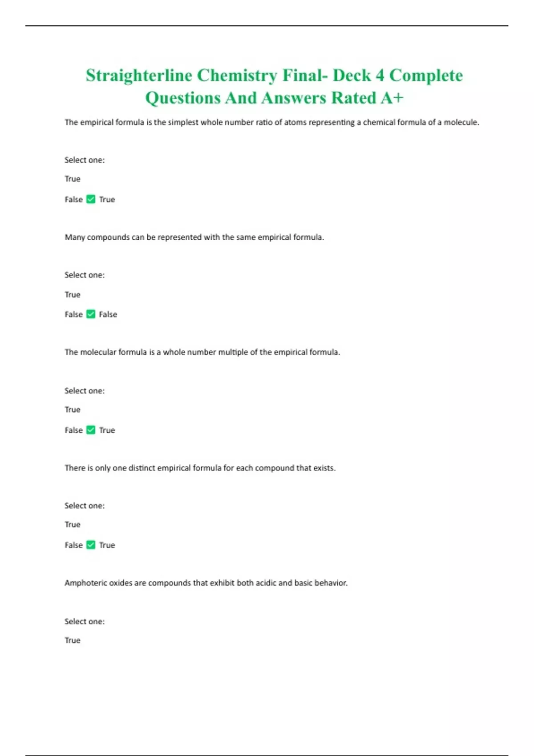Select True for the Amphoteric oxides question
Screen dimensions: 534x756
point(73,640)
